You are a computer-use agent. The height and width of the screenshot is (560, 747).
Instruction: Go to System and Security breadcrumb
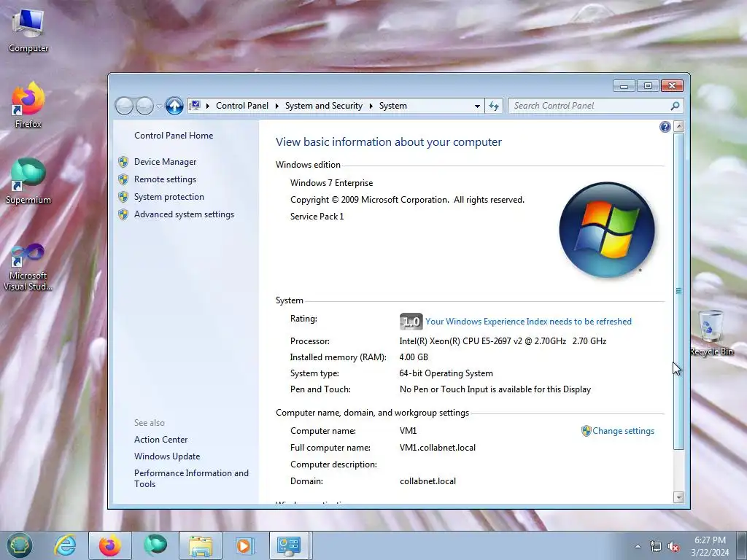coord(323,106)
